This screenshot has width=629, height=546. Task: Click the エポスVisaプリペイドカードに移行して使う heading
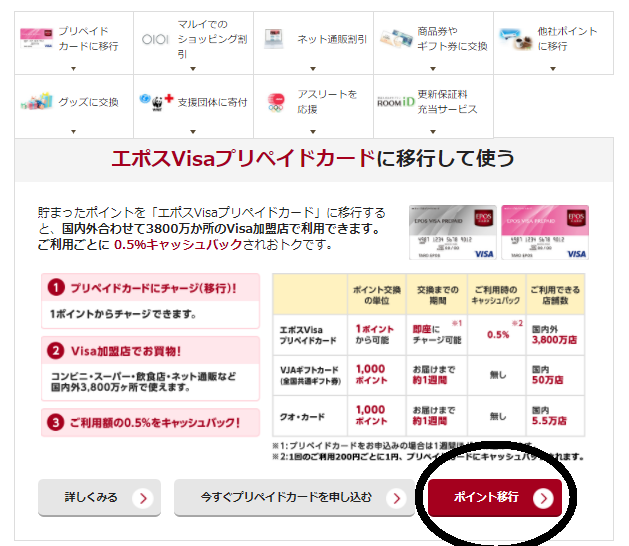pyautogui.click(x=313, y=158)
